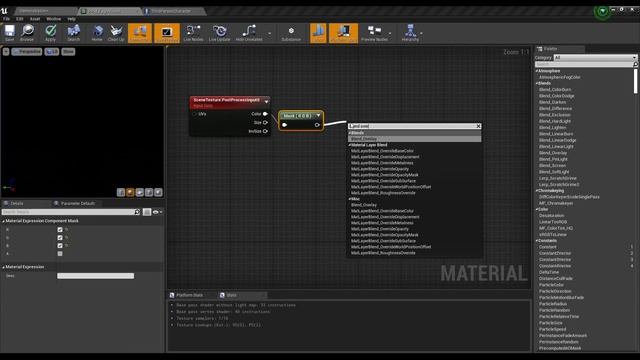Open the Hide Unrelated options arrow
The image size is (640, 360).
point(269,33)
